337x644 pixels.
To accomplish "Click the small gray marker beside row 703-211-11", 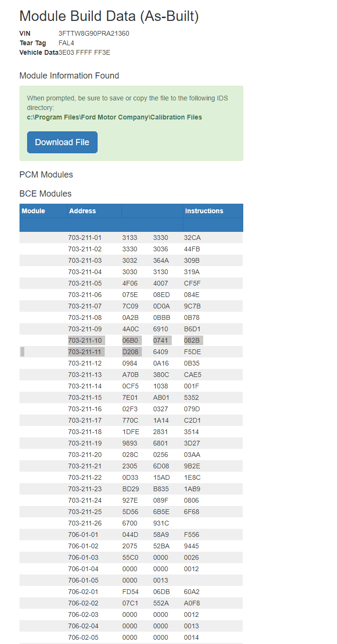I will point(22,352).
